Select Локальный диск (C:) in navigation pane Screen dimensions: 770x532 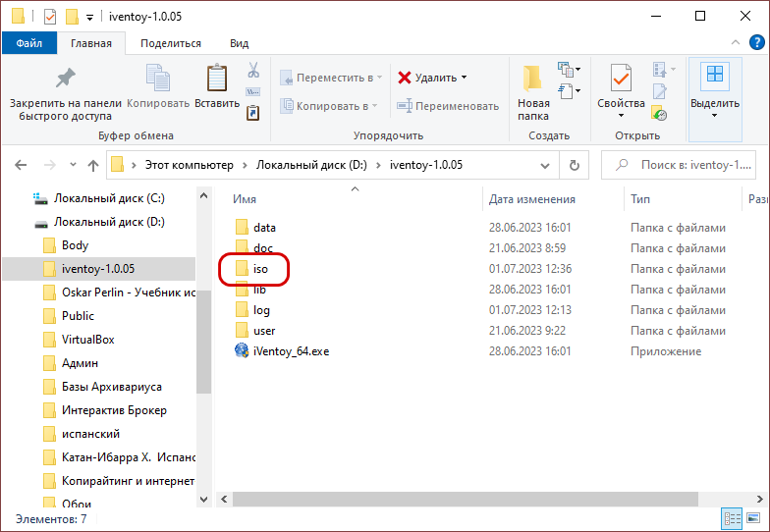pyautogui.click(x=98, y=198)
